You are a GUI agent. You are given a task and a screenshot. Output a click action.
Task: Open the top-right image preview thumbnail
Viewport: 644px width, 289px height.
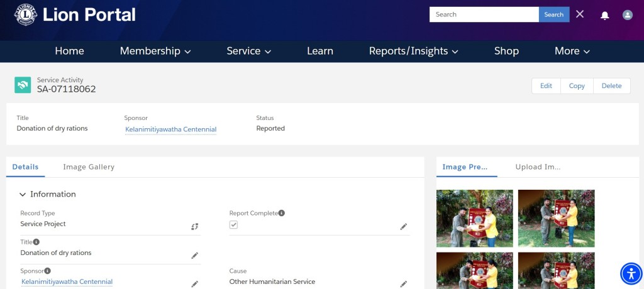pos(556,219)
